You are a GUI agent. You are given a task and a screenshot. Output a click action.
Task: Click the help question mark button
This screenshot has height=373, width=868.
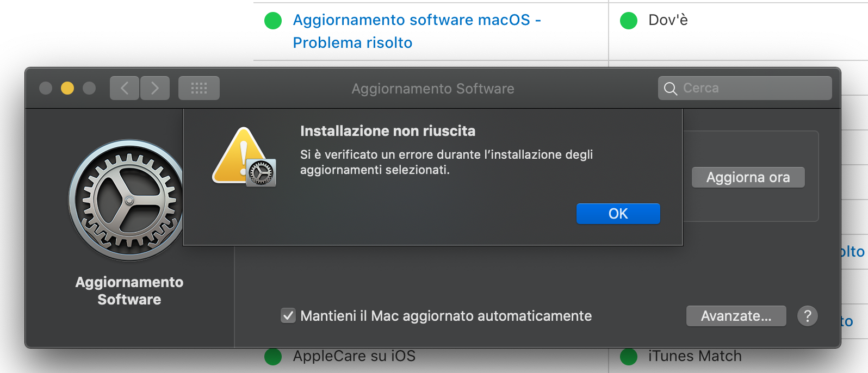(x=808, y=316)
